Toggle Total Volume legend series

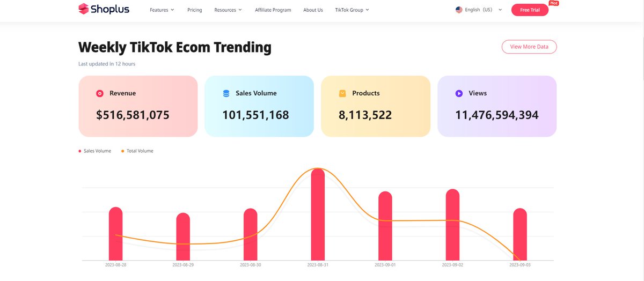(x=137, y=151)
